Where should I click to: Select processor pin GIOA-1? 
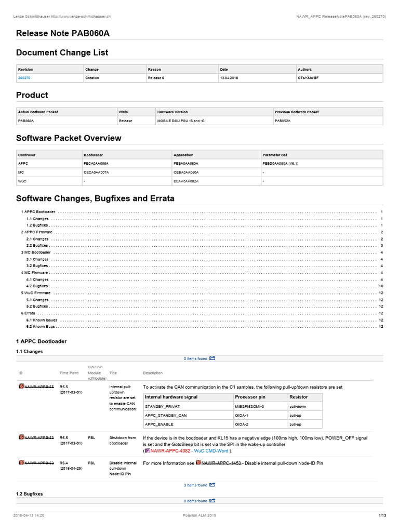point(242,415)
